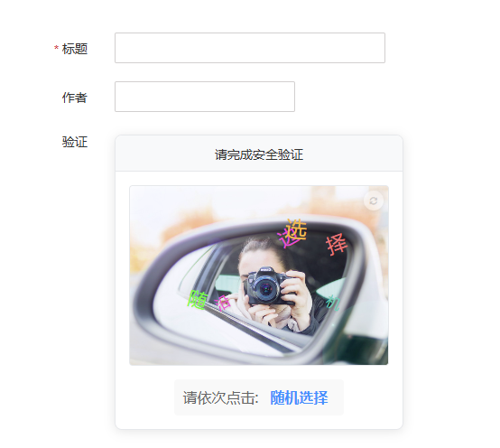The width and height of the screenshot is (500, 448).
Task: Click the 标题 field label
Action: [x=75, y=49]
